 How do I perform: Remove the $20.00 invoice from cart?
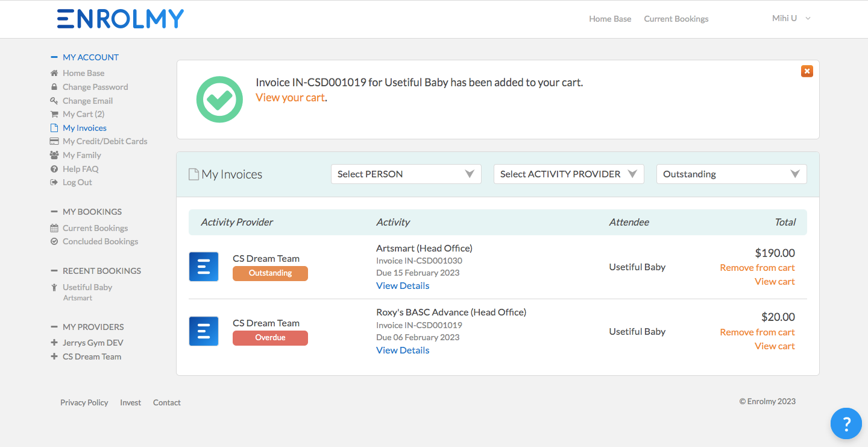(x=757, y=332)
